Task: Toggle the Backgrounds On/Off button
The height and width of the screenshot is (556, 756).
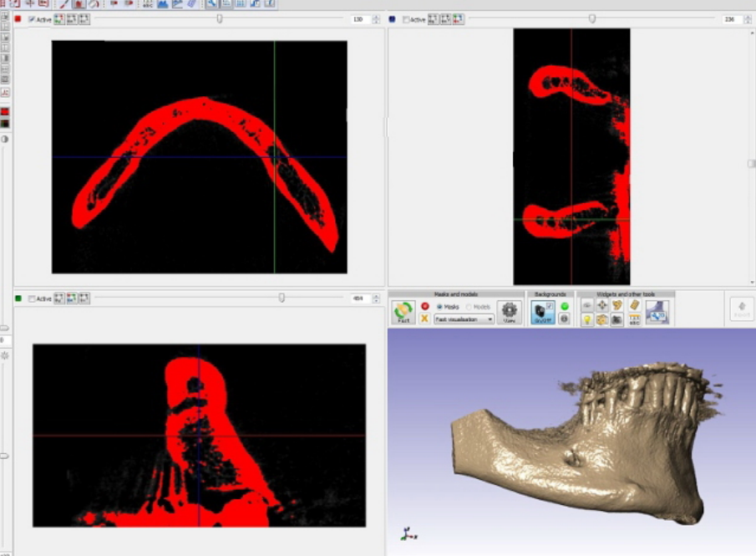Action: [542, 312]
